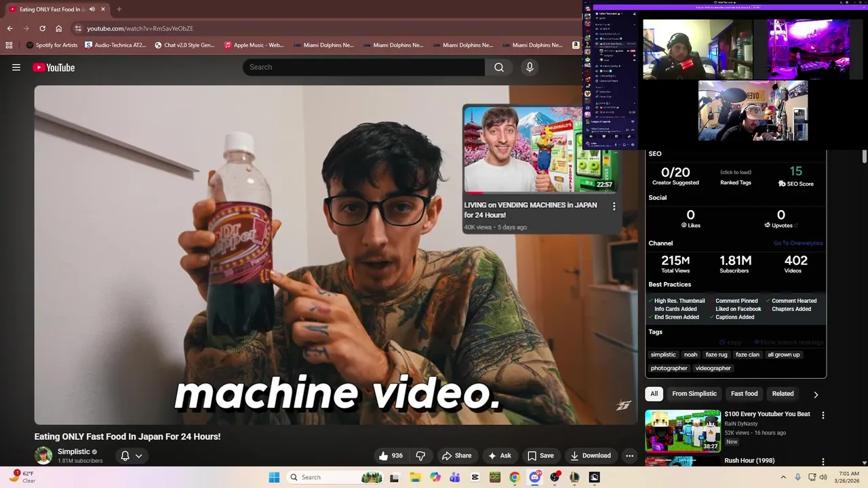Image resolution: width=868 pixels, height=488 pixels.
Task: Show hidden system tray icons chevron
Action: (x=783, y=477)
